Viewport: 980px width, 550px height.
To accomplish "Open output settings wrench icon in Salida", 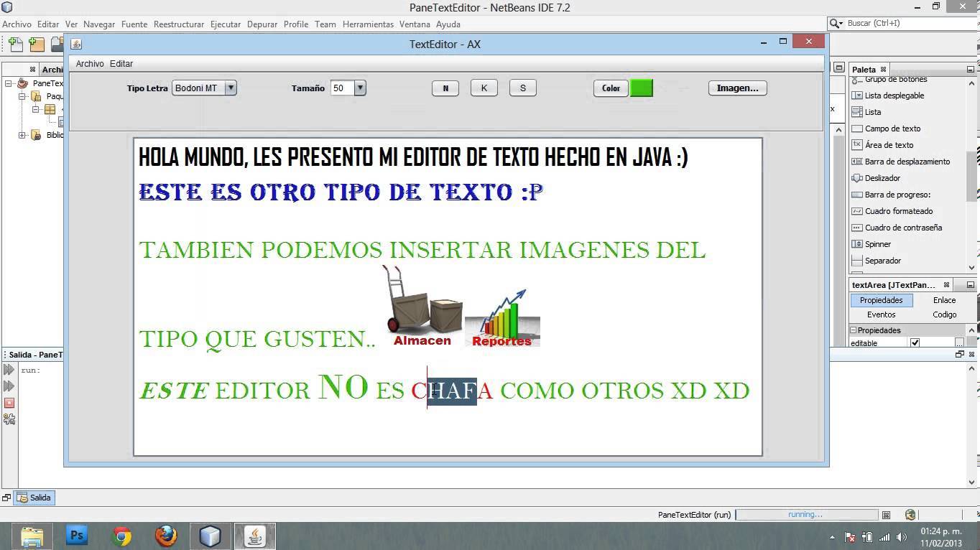I will [x=9, y=419].
